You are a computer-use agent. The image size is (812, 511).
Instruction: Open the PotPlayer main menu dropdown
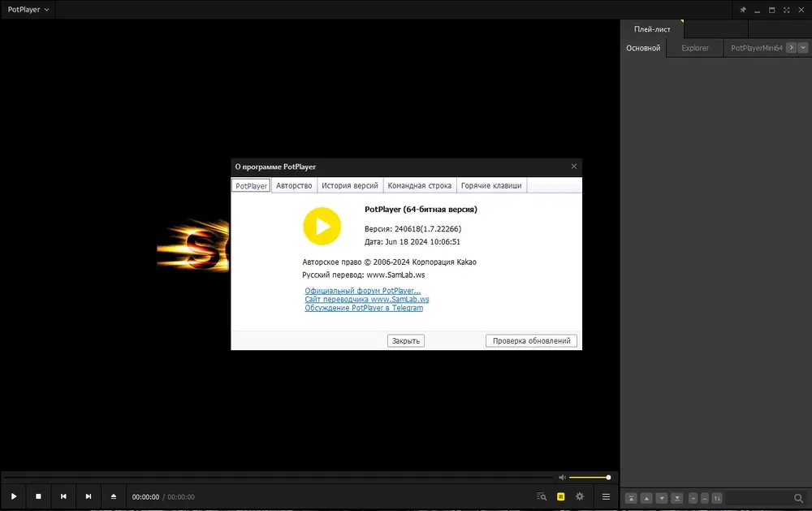pyautogui.click(x=28, y=9)
